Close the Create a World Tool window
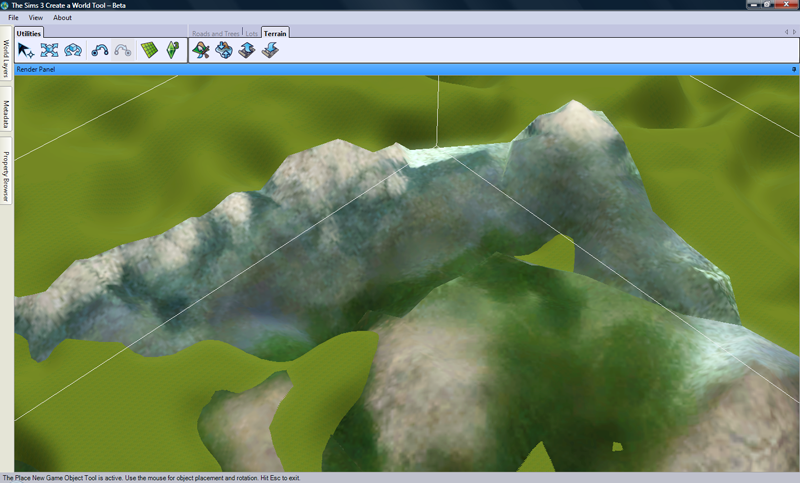The height and width of the screenshot is (483, 800). click(786, 4)
